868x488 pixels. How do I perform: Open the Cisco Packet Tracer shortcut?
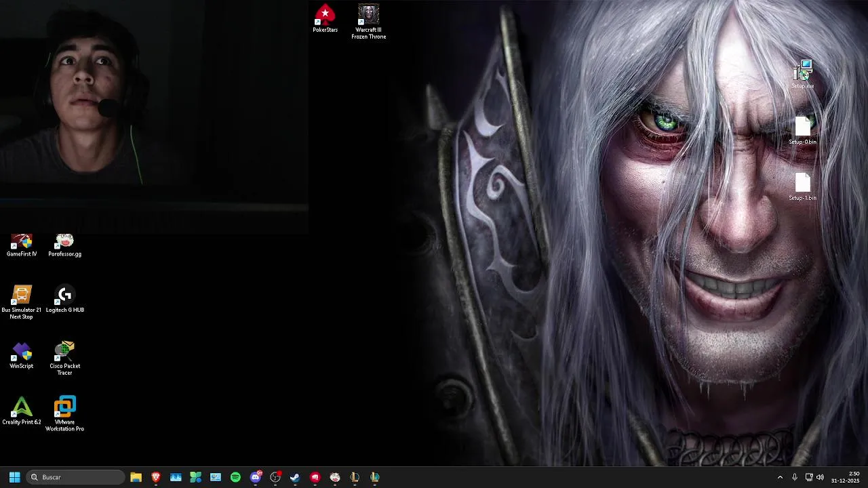(x=64, y=359)
